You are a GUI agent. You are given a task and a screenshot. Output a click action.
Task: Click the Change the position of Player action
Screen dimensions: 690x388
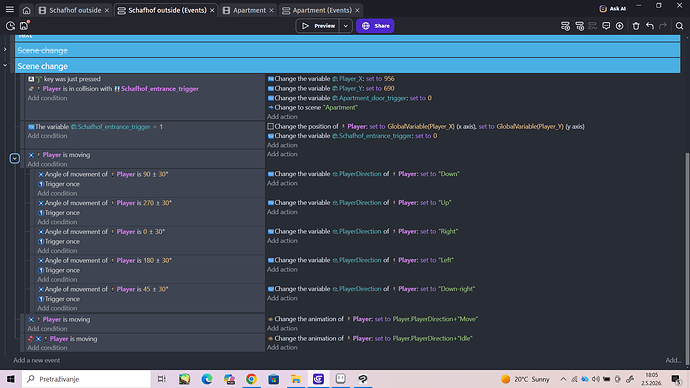pos(426,127)
